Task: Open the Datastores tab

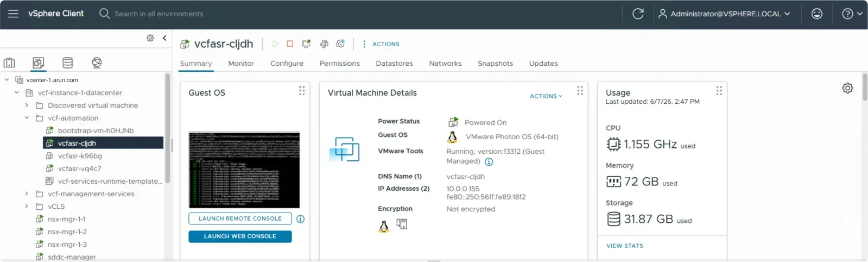Action: click(x=394, y=64)
